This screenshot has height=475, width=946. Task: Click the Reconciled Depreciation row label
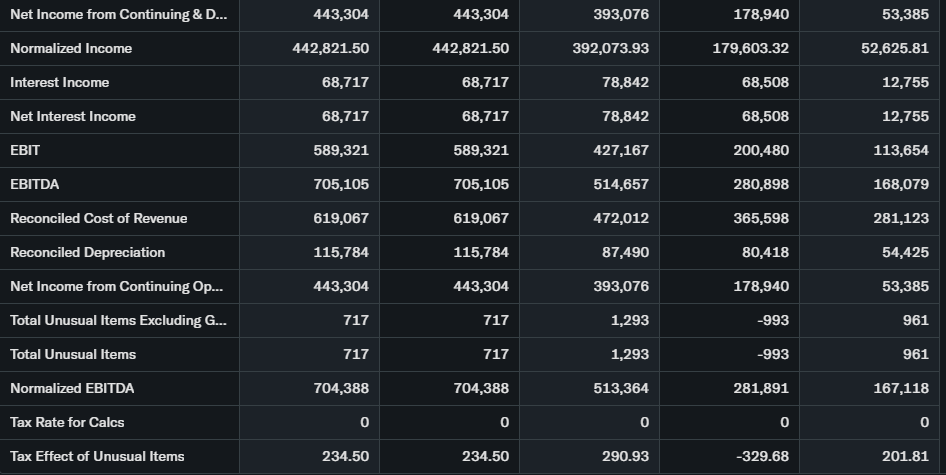(88, 252)
